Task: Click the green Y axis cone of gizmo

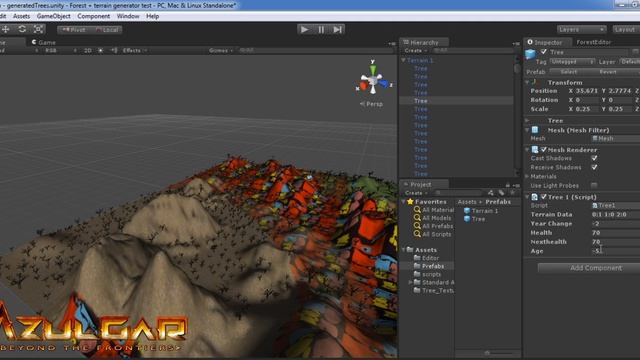Action: (373, 70)
